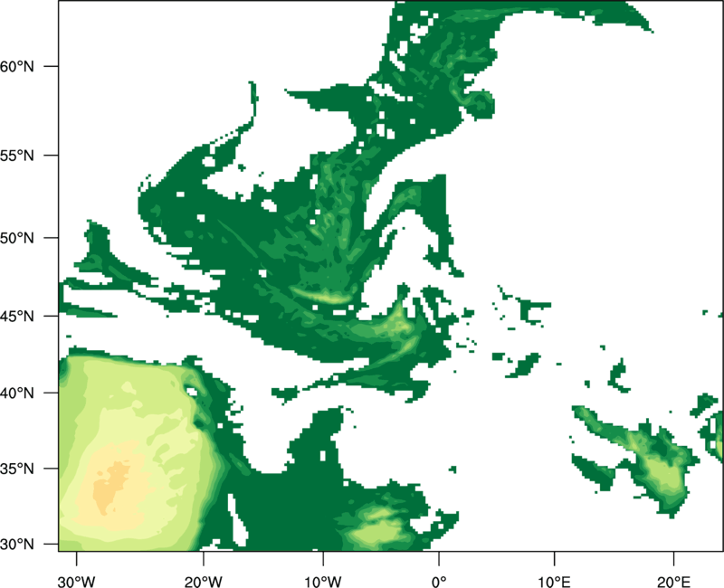Viewport: 724px width, 588px height.
Task: Click the 0° longitude label
Action: tap(439, 582)
